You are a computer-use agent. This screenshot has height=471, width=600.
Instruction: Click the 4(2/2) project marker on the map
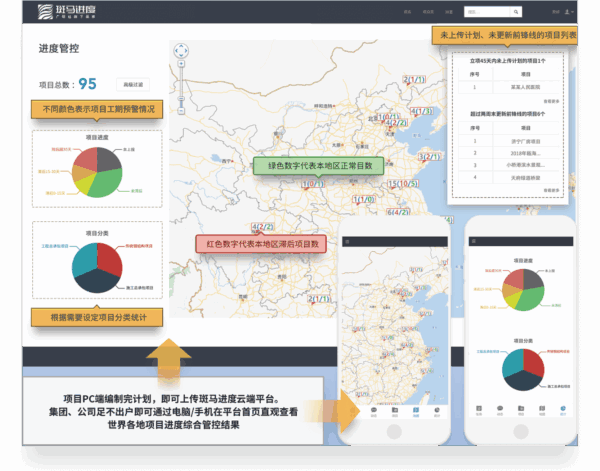pyautogui.click(x=263, y=227)
